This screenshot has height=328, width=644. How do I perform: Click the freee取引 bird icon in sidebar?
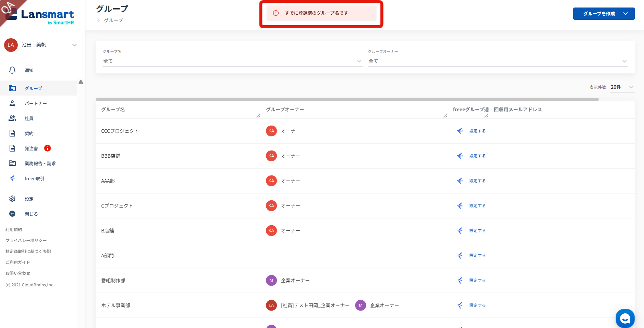coord(12,178)
